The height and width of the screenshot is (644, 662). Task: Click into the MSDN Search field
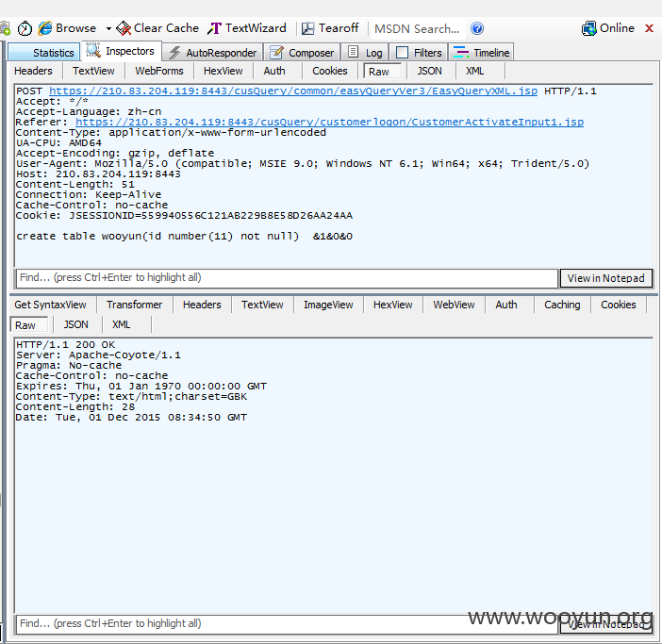tap(416, 28)
